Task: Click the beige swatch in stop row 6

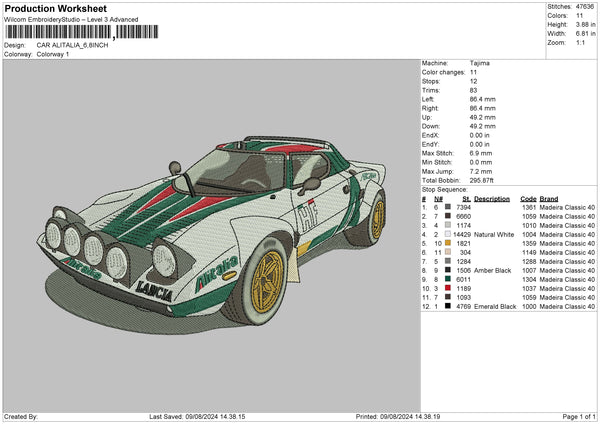Action: point(448,252)
